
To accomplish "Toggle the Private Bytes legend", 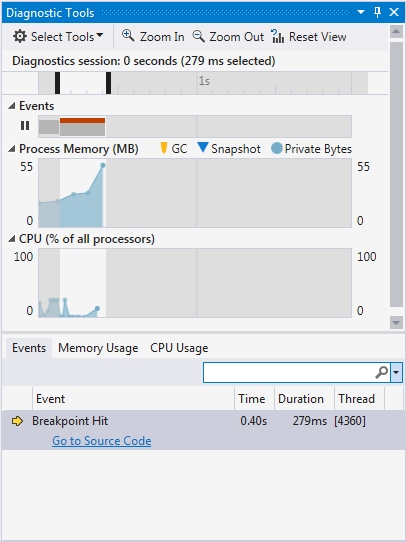I will click(x=311, y=149).
